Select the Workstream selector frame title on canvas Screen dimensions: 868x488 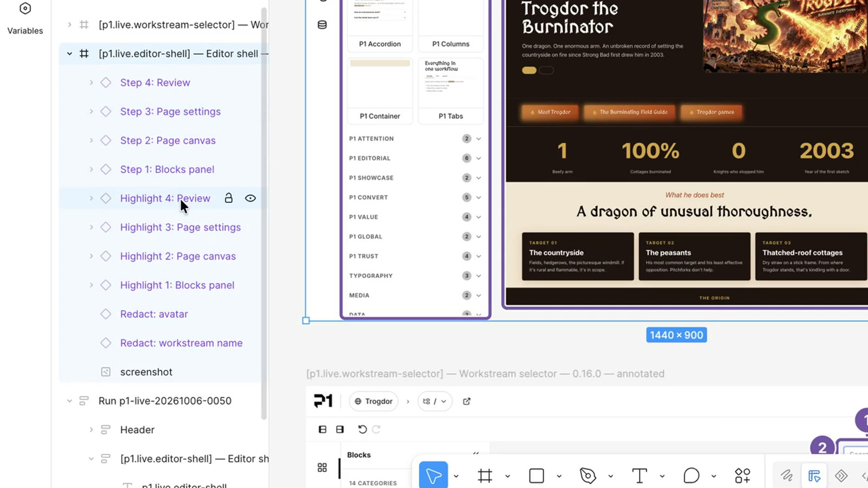point(486,374)
